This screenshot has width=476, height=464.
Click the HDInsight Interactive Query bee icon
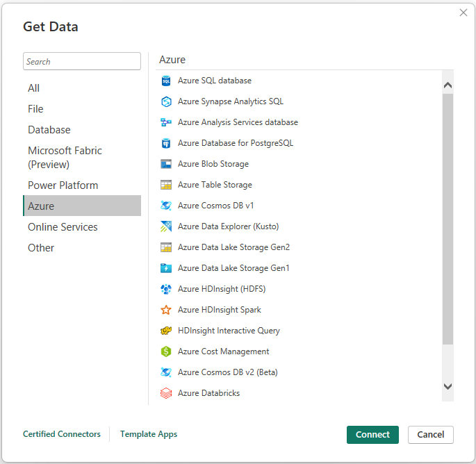click(x=166, y=331)
